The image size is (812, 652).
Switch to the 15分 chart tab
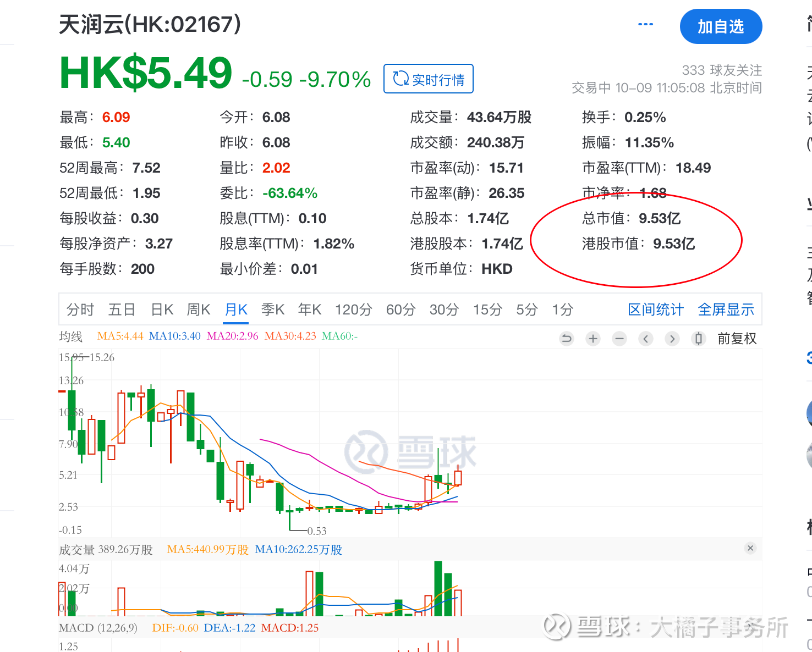pos(487,310)
